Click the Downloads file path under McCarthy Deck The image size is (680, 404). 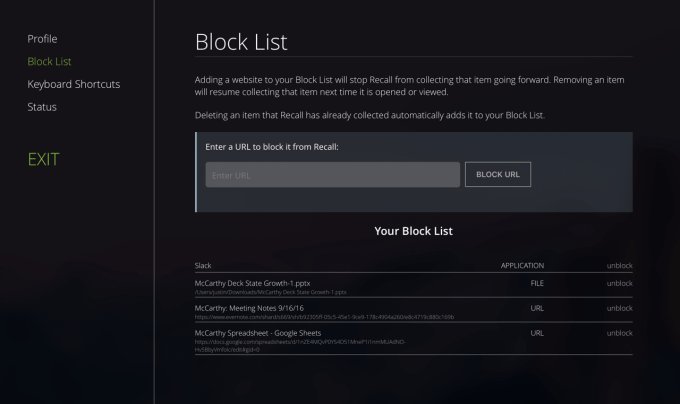click(270, 292)
